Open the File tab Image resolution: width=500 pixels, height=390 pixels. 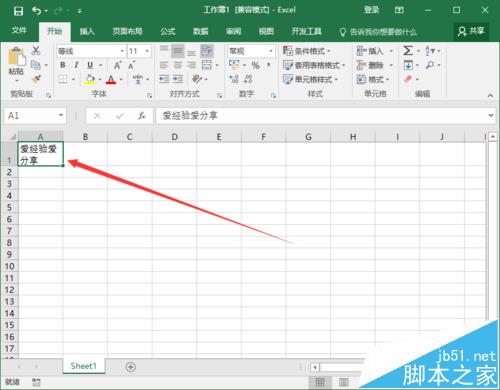pos(19,31)
